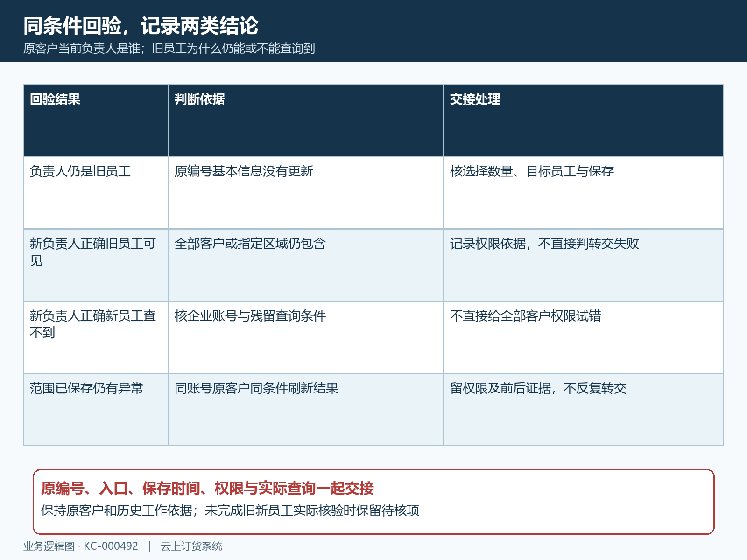The width and height of the screenshot is (747, 560).
Task: Select the cell 核选择数量、目标员工与保存
Action: pos(584,193)
